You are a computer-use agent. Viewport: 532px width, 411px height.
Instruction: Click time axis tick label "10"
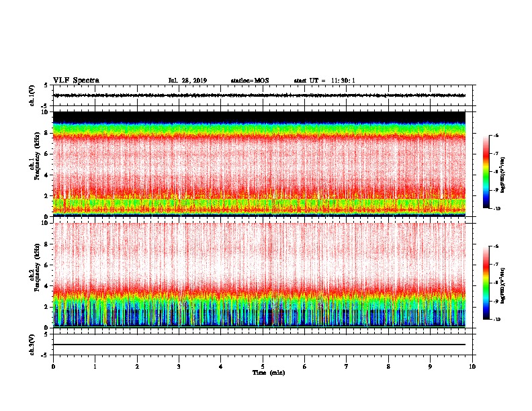(x=472, y=367)
